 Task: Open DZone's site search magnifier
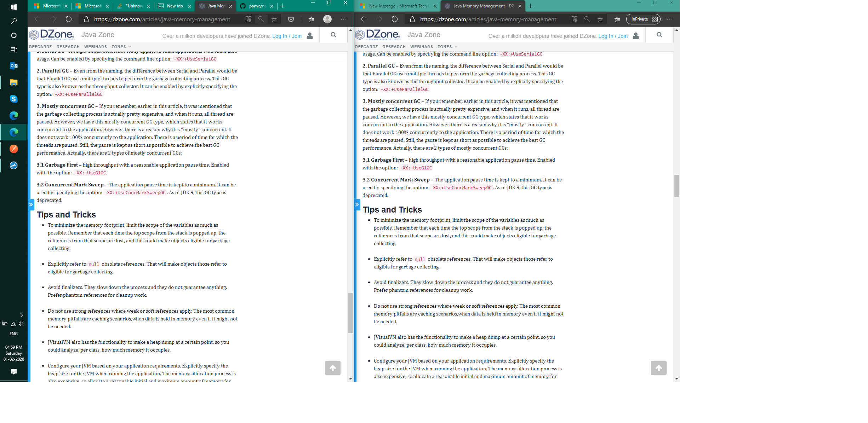pyautogui.click(x=333, y=35)
